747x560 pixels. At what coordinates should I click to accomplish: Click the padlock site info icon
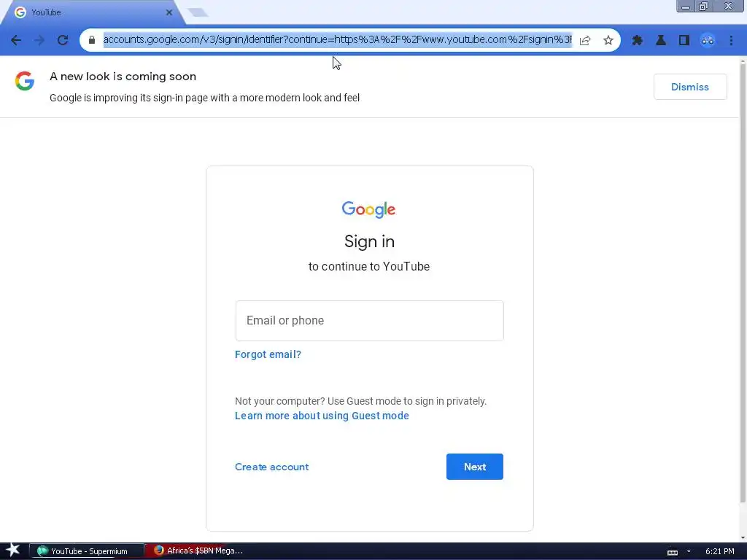pos(92,40)
